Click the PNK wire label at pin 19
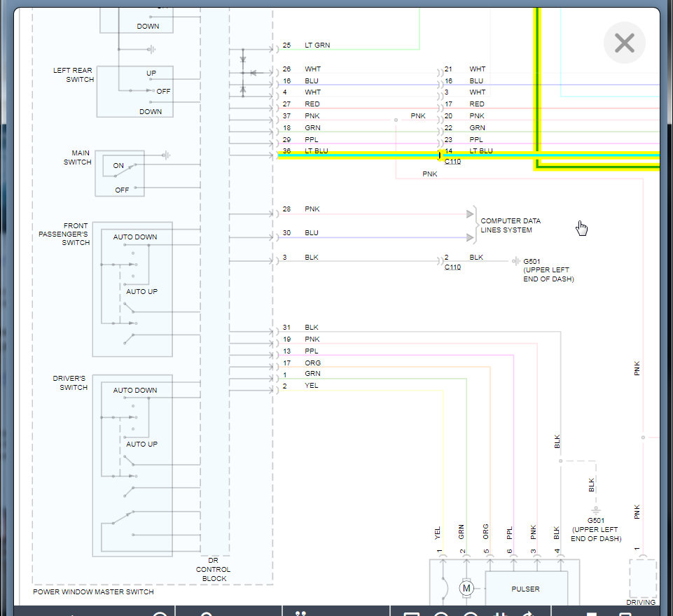The image size is (673, 616). coord(312,339)
